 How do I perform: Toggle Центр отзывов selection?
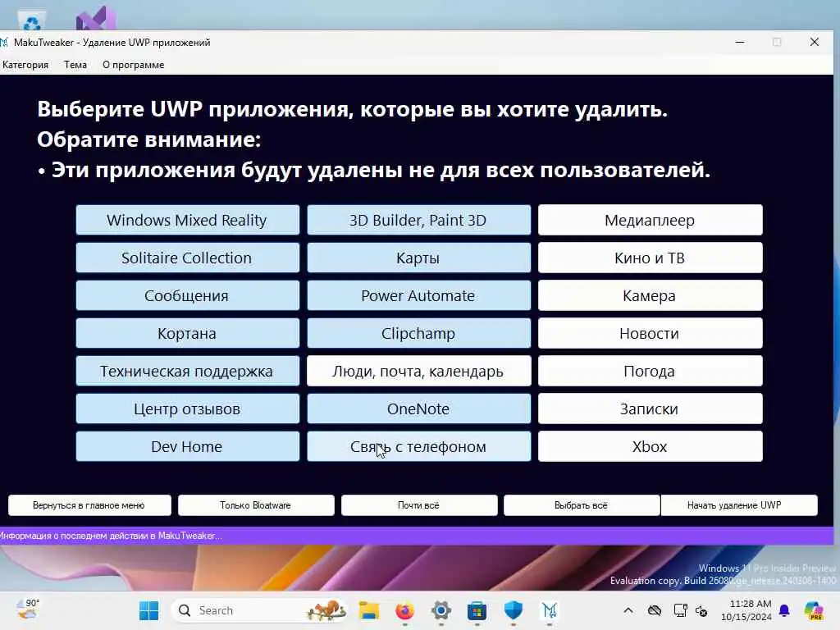pyautogui.click(x=188, y=409)
